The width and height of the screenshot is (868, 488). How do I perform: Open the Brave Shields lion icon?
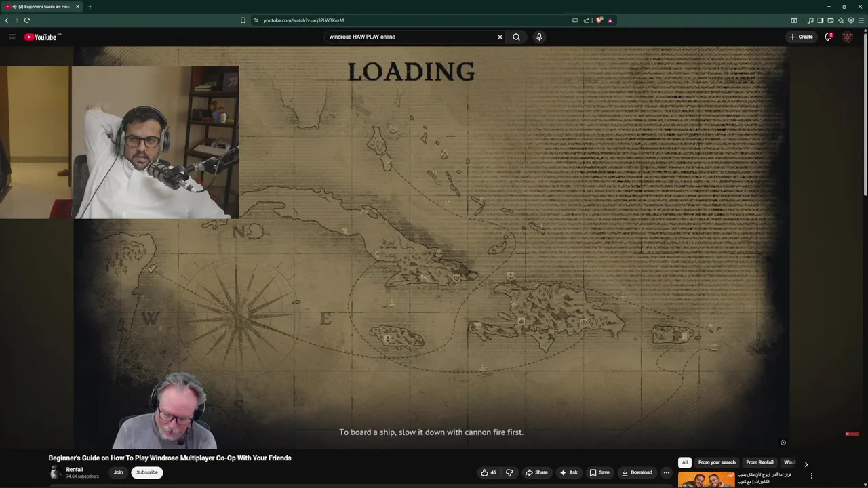coord(599,20)
